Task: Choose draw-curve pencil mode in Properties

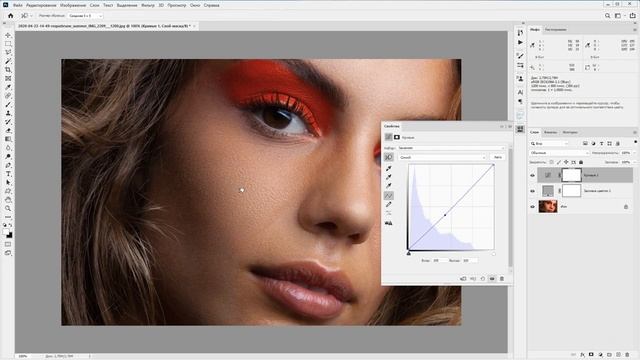Action: click(389, 204)
